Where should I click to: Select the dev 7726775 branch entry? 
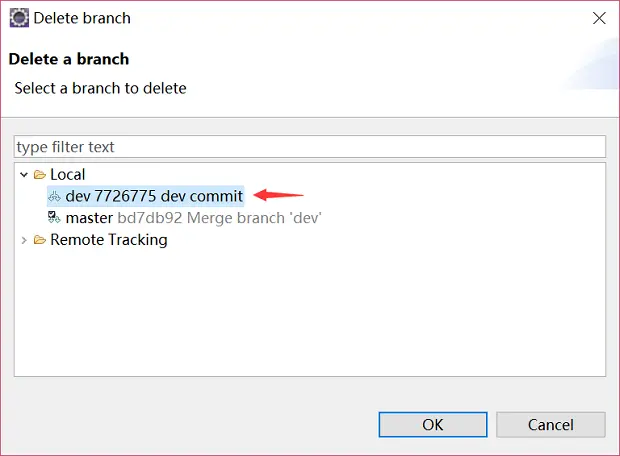pos(146,196)
